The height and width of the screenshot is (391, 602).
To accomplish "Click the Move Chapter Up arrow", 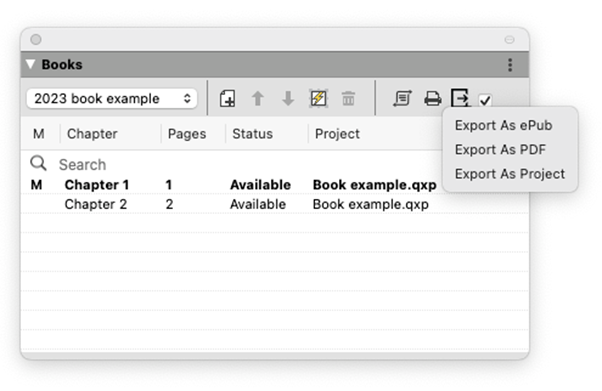I will click(258, 99).
